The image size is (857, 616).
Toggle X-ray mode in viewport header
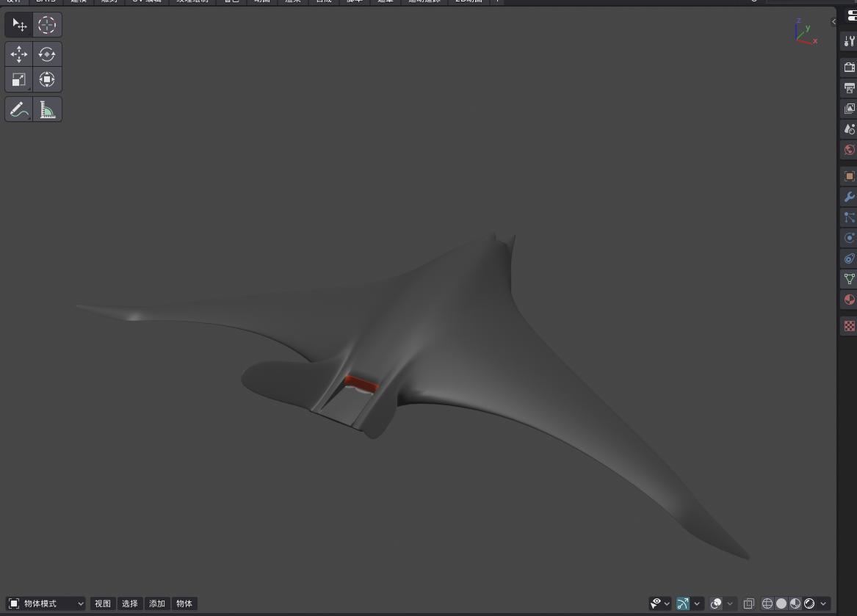(748, 604)
